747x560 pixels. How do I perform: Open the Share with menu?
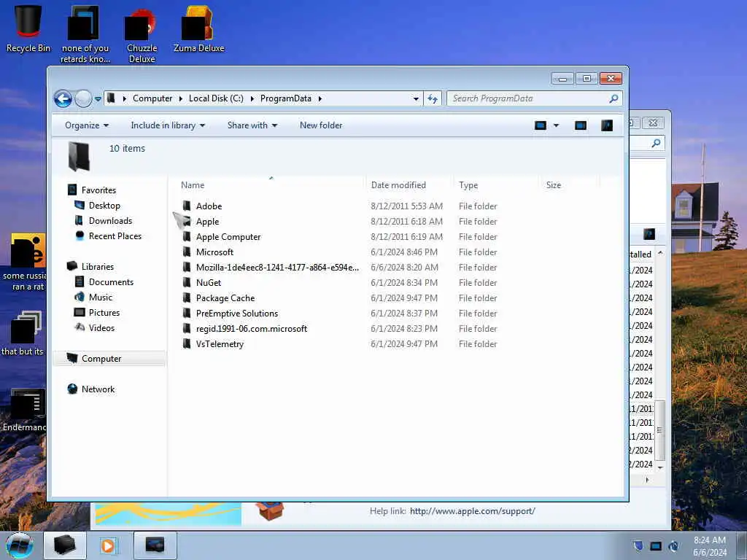coord(252,125)
